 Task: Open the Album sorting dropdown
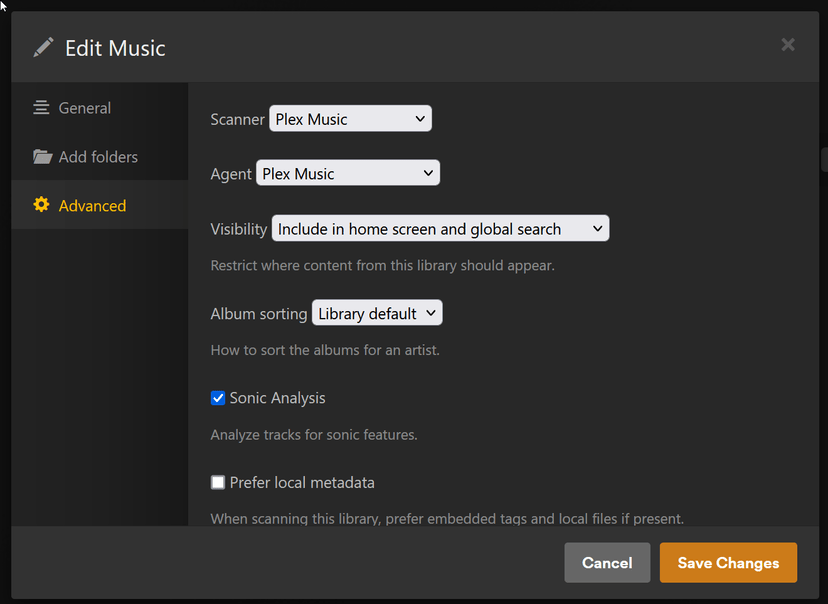point(377,314)
